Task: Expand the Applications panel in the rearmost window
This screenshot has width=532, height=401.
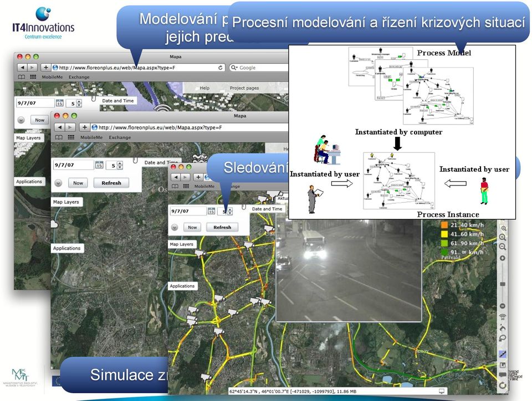Action: (29, 181)
